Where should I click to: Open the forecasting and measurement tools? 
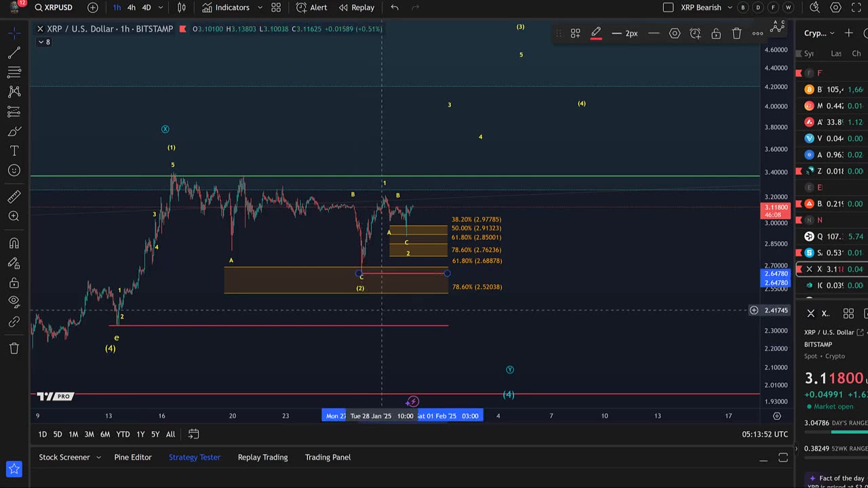pos(14,111)
